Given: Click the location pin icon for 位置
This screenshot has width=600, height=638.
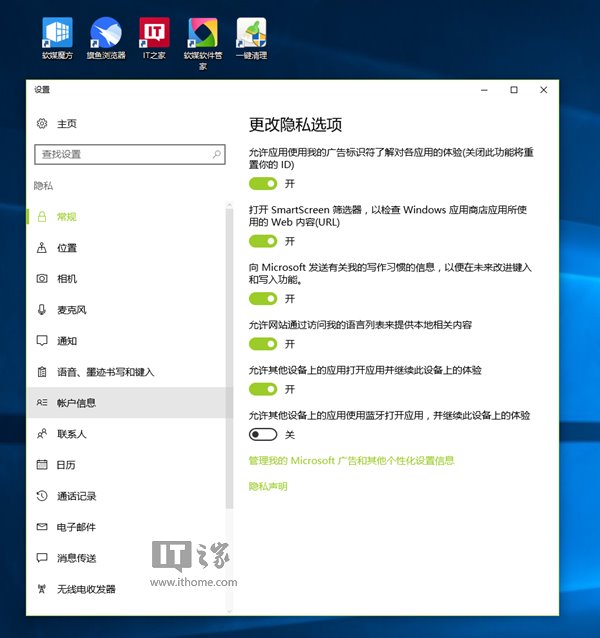Looking at the screenshot, I should (41, 247).
